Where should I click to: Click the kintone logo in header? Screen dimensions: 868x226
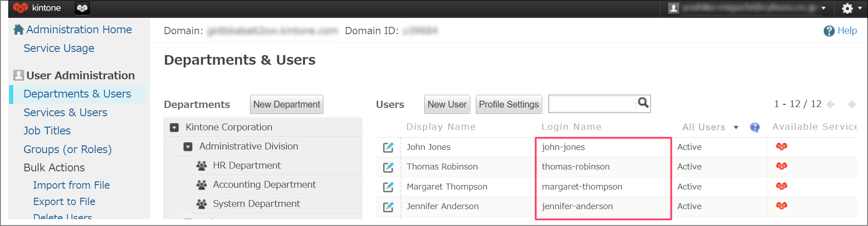click(36, 8)
